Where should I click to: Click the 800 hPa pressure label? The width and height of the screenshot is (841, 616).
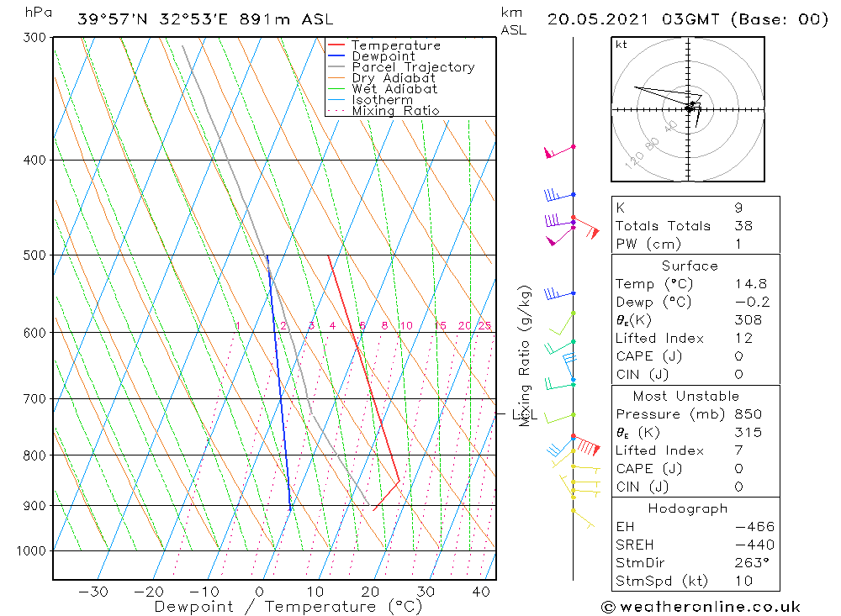tap(35, 455)
